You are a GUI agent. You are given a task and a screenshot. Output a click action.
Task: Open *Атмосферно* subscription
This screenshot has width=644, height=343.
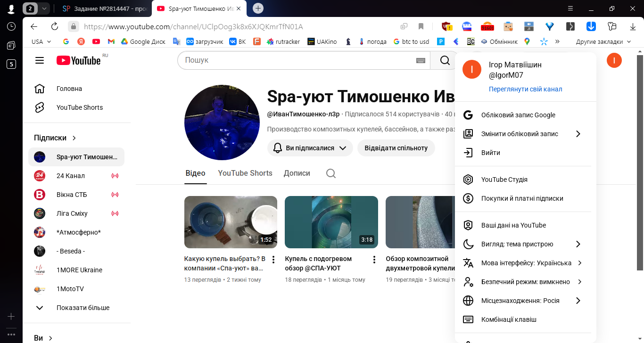point(76,232)
